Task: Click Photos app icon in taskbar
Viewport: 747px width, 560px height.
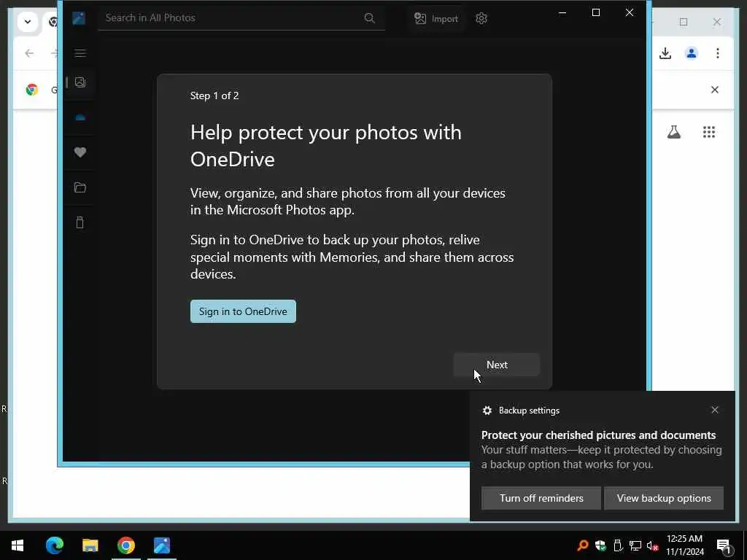Action: [x=162, y=545]
